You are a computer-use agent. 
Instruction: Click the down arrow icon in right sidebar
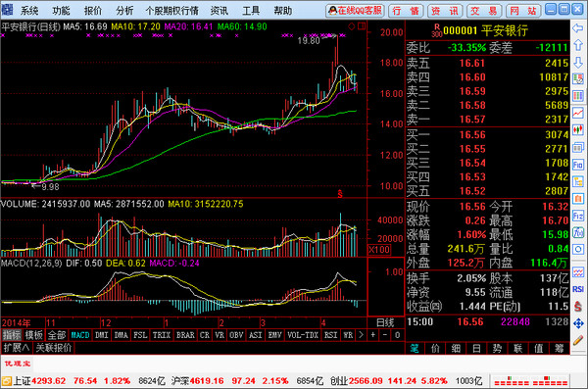(x=578, y=63)
